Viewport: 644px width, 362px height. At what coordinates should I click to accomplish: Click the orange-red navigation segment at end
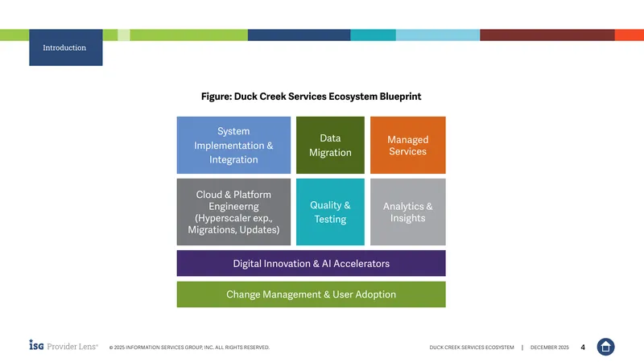(x=630, y=35)
